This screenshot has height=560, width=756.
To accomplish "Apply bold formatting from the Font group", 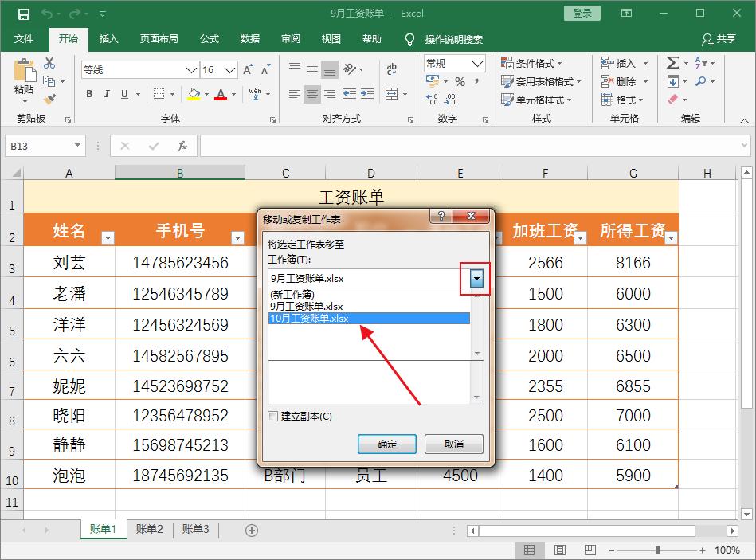I will pos(88,94).
